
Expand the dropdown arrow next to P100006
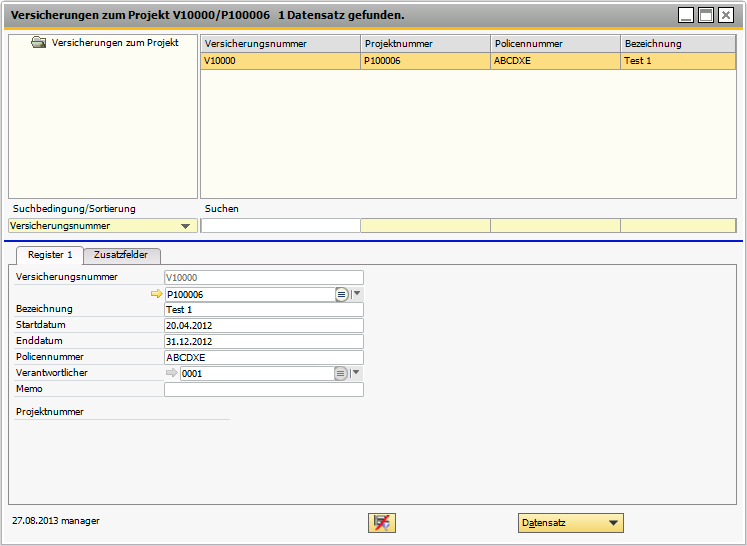[357, 294]
